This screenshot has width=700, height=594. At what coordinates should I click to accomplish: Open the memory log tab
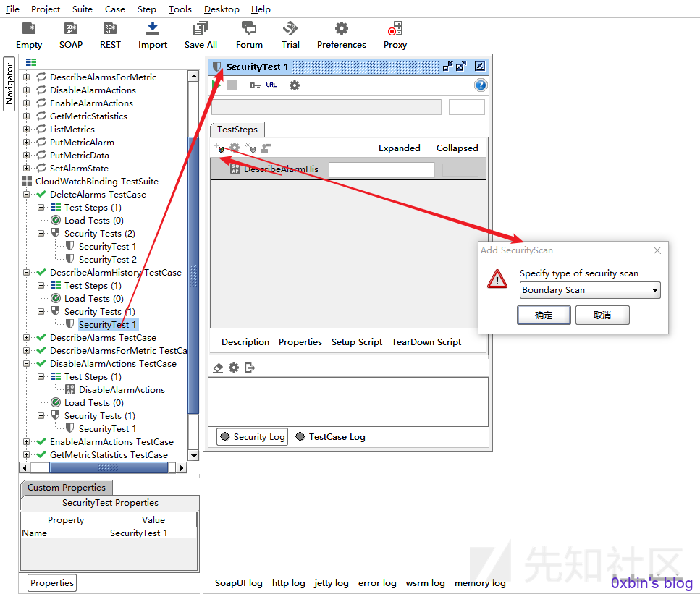click(480, 583)
